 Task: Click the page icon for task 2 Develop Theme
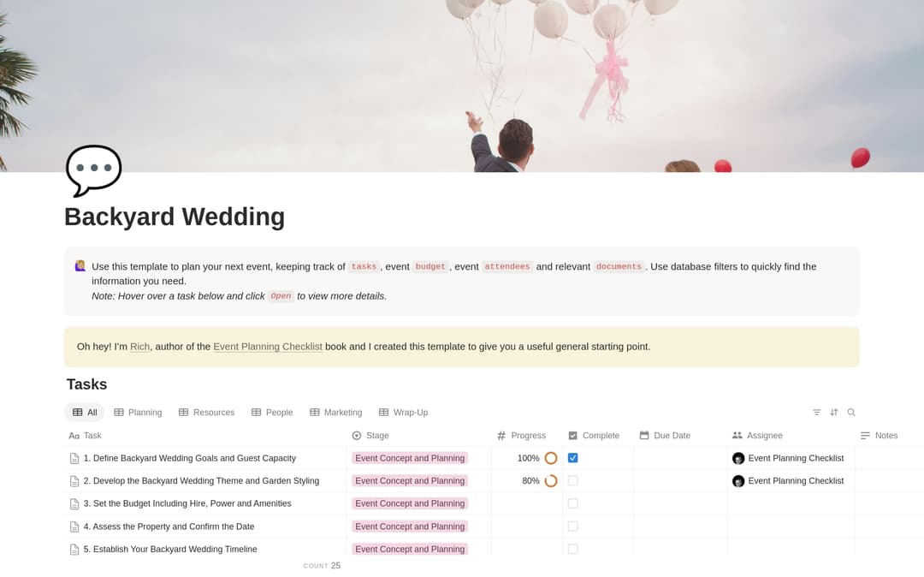74,481
